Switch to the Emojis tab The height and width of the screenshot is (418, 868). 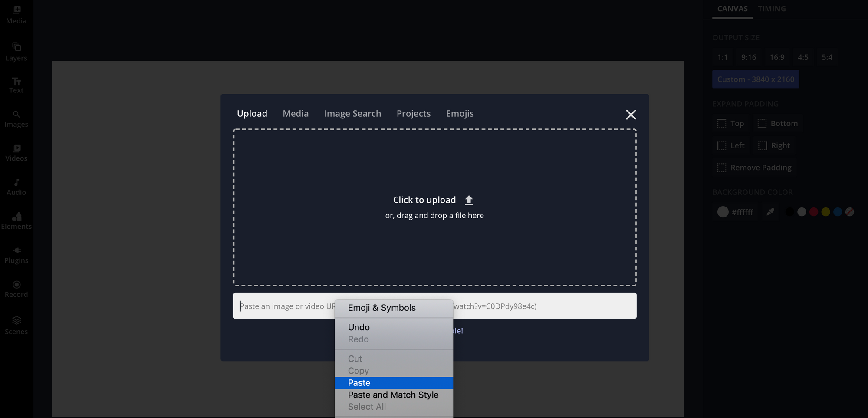460,114
